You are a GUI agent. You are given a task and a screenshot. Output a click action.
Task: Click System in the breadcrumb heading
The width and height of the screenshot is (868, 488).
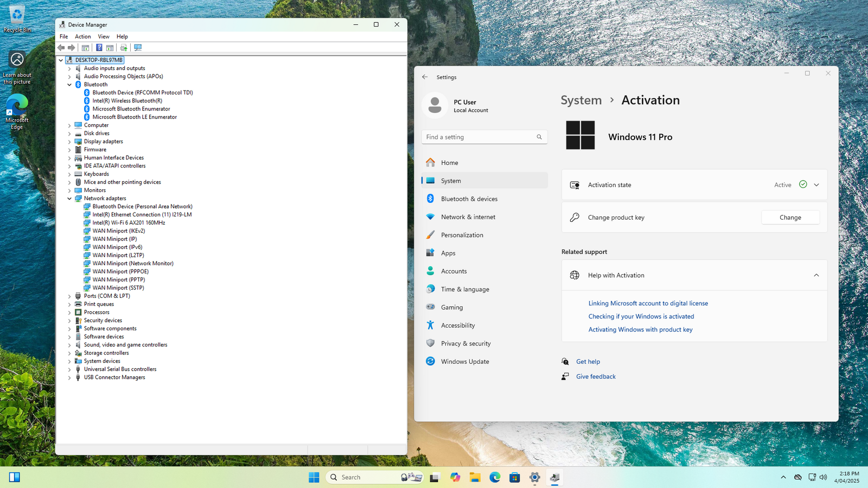[x=581, y=100]
